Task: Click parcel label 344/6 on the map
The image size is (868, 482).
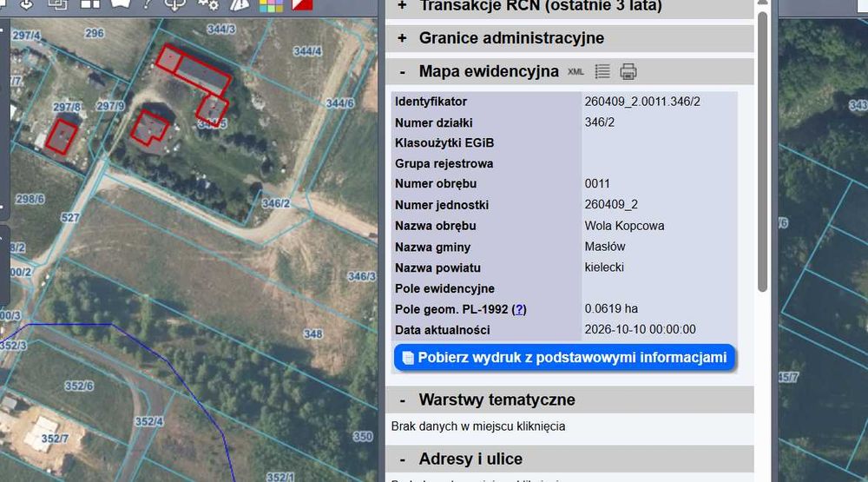Action: 339,103
